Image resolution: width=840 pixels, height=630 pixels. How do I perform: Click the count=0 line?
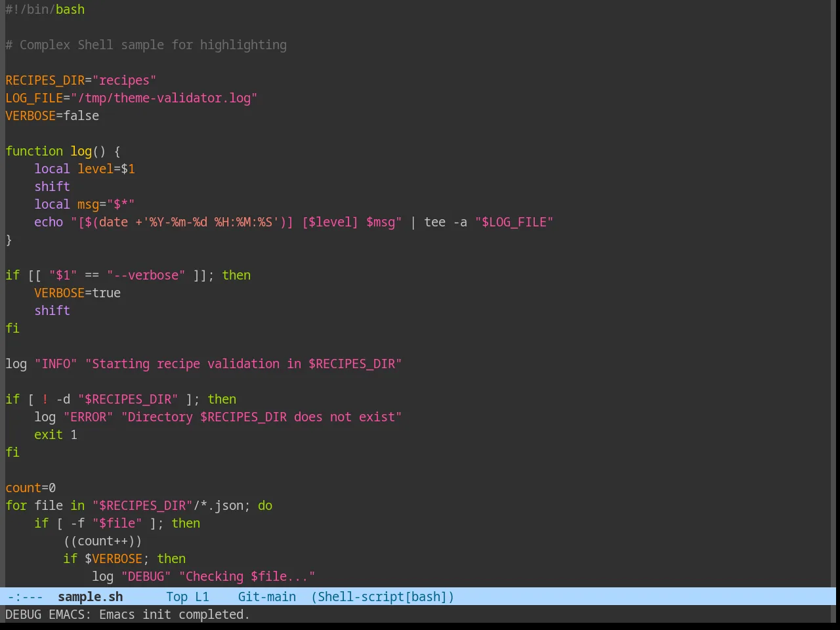31,488
